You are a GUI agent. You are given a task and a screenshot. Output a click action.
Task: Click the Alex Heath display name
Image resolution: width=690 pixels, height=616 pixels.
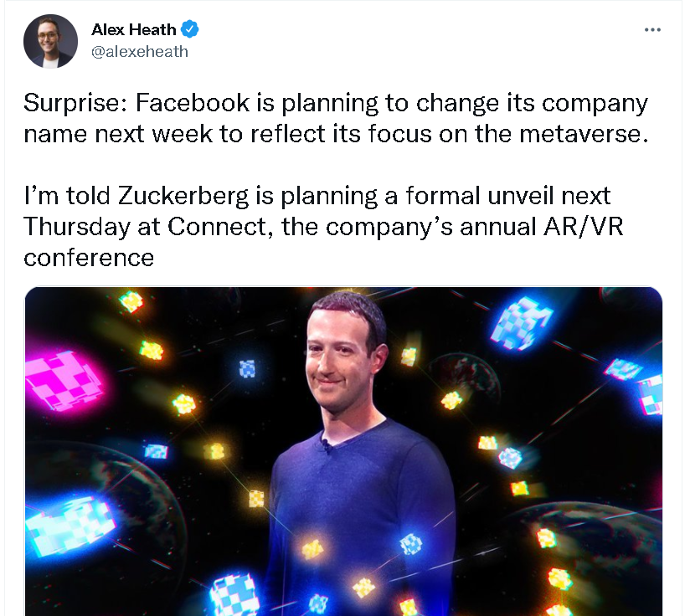click(134, 30)
